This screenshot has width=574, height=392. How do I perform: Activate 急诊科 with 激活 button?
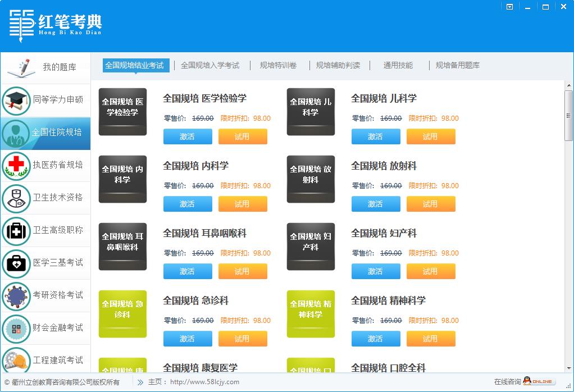(188, 339)
